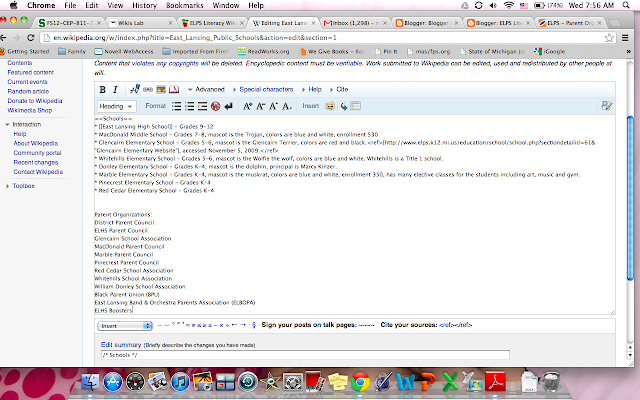The height and width of the screenshot is (400, 640).
Task: Switch to the Inbox Gmail tab
Action: pyautogui.click(x=355, y=23)
